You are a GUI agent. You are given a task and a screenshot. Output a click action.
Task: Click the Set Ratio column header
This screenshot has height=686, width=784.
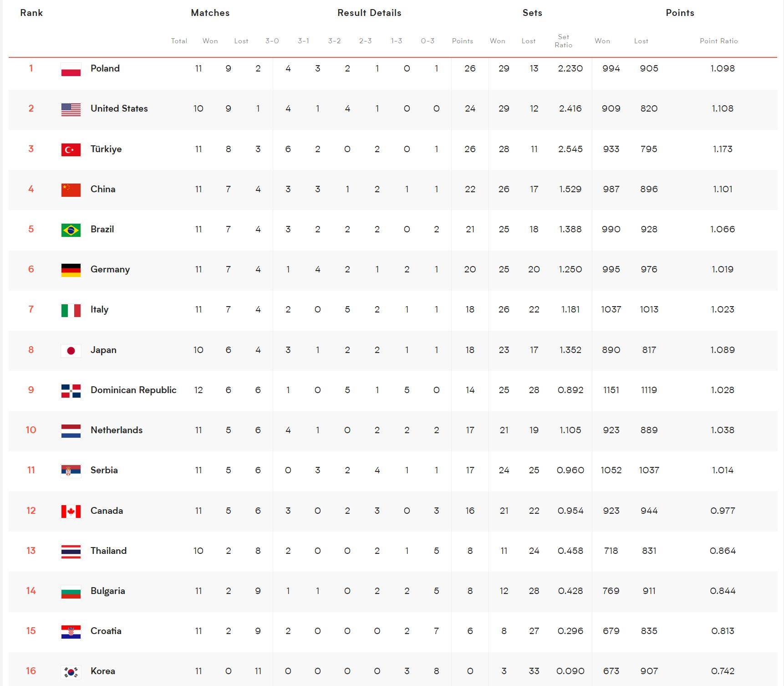click(563, 41)
